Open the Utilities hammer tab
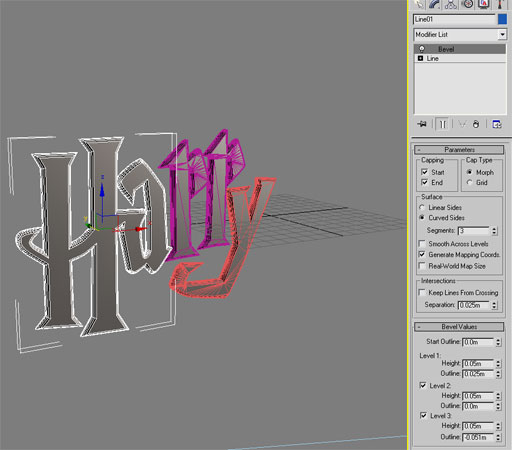The width and height of the screenshot is (512, 450). pyautogui.click(x=500, y=4)
